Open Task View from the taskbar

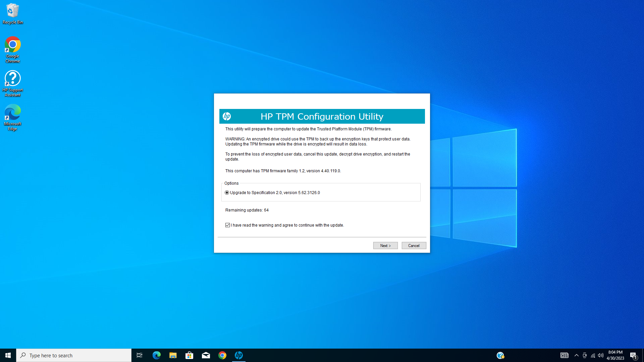click(x=139, y=355)
